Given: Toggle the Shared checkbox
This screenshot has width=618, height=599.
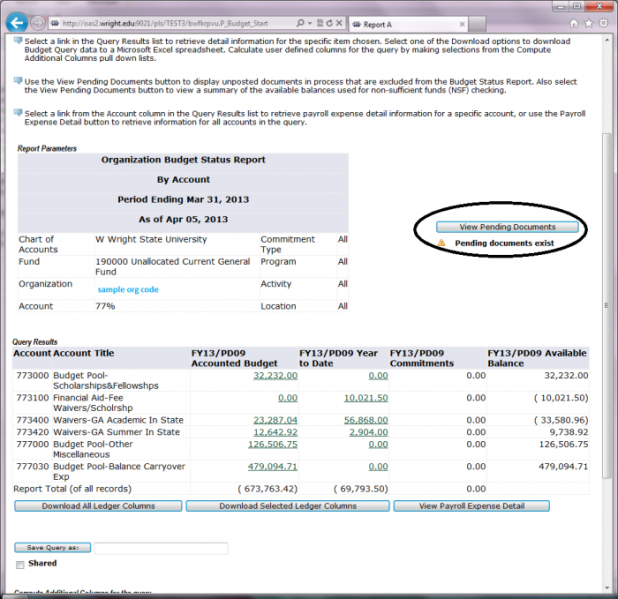Looking at the screenshot, I should tap(20, 565).
